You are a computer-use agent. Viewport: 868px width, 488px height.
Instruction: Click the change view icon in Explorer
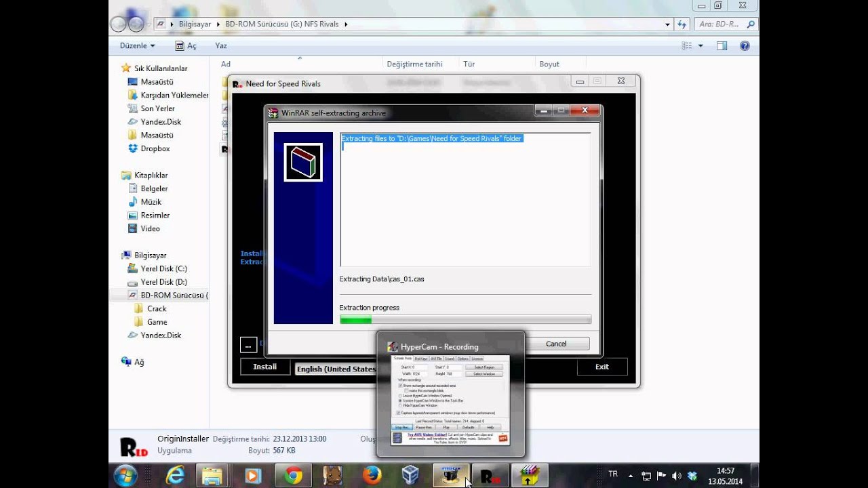pyautogui.click(x=687, y=45)
